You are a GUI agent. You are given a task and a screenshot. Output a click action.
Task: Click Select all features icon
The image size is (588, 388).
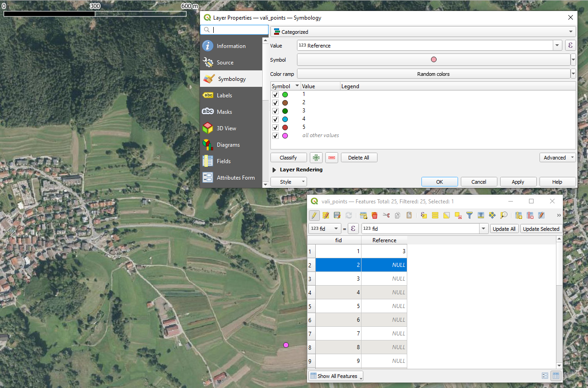(x=435, y=215)
